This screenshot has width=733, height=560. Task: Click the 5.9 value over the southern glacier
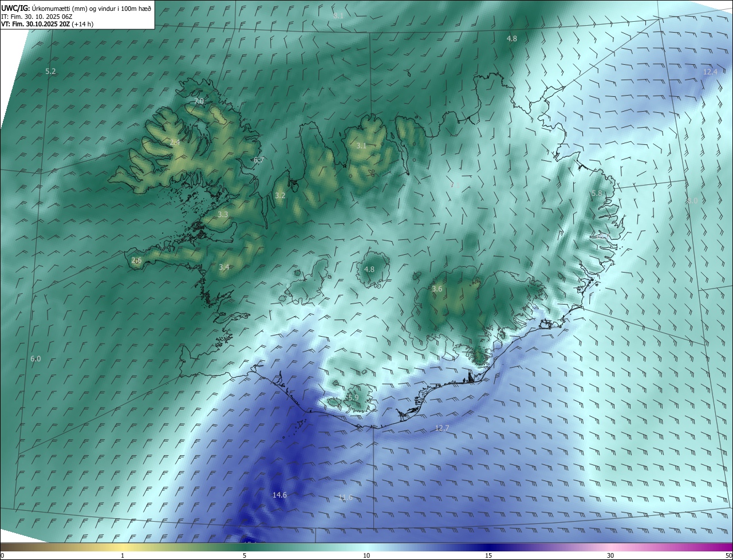(353, 397)
